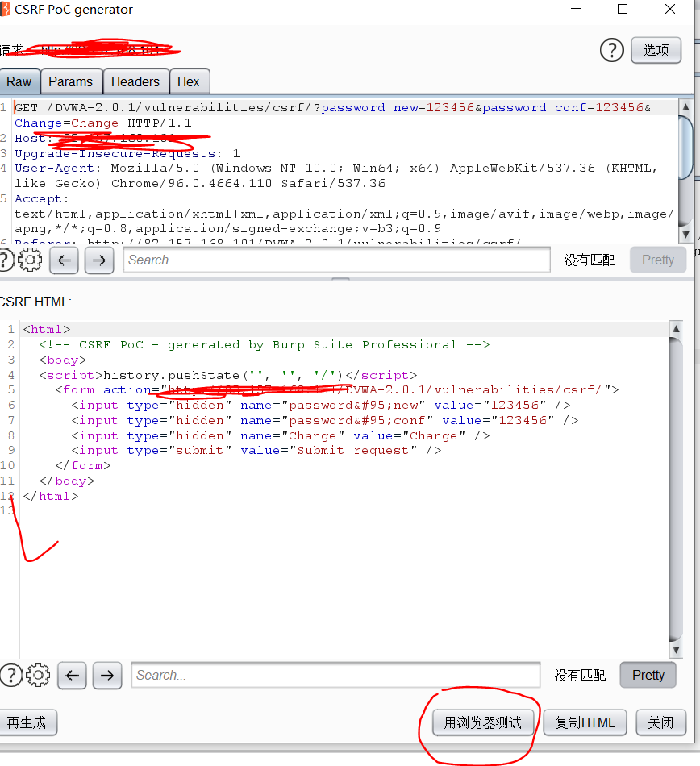
Task: Click the 选项 options button
Action: click(x=656, y=50)
